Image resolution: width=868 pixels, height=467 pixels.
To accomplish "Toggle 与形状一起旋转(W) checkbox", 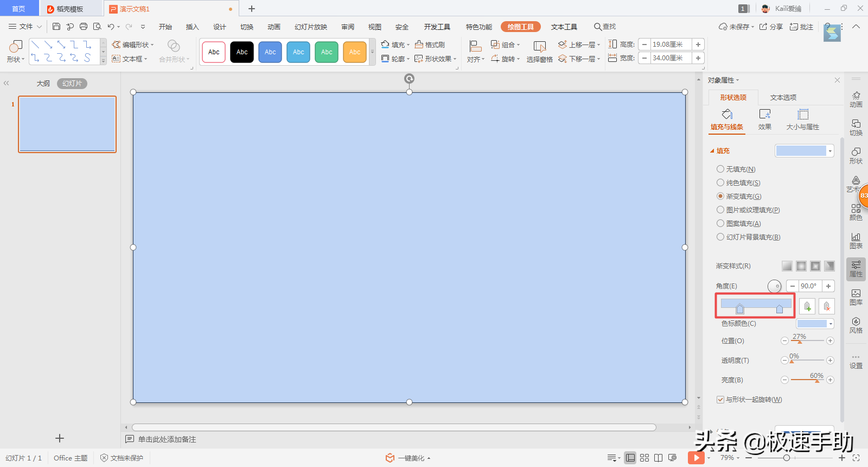I will (x=720, y=400).
